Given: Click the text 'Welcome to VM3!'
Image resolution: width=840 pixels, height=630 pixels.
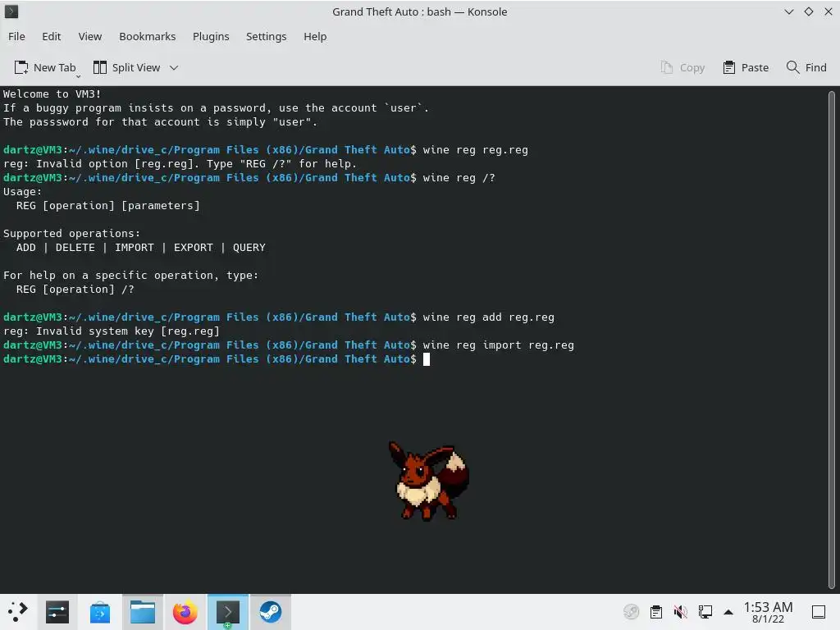Looking at the screenshot, I should point(52,94).
